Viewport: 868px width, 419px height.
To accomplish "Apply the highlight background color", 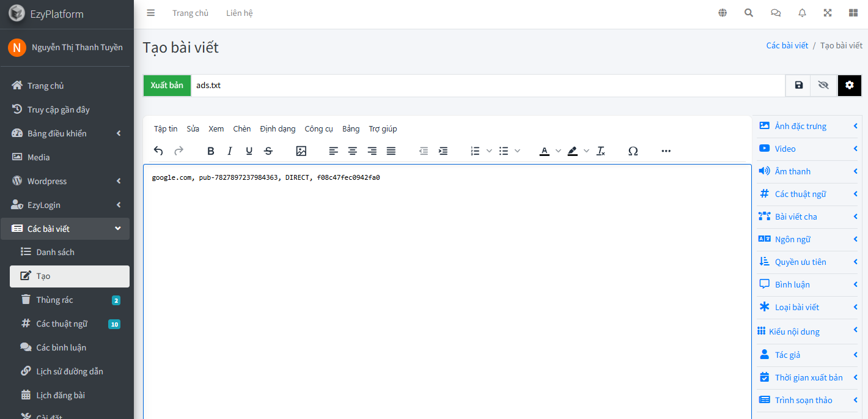I will click(573, 151).
